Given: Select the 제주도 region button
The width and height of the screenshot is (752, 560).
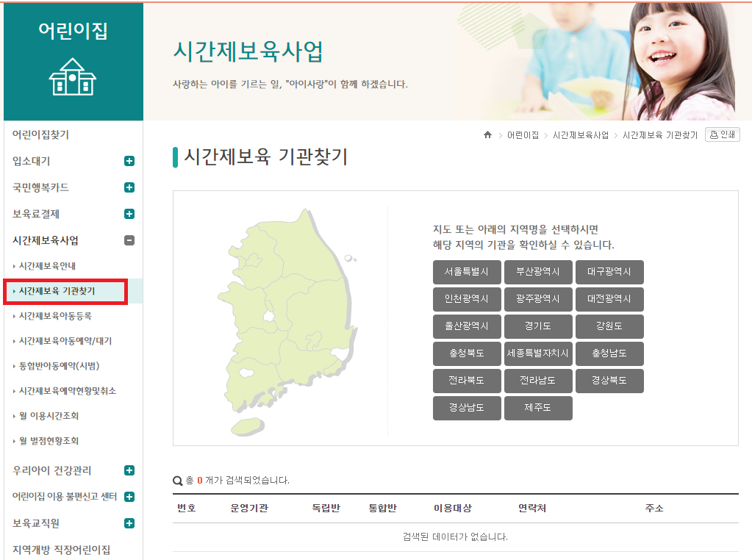Looking at the screenshot, I should click(538, 408).
